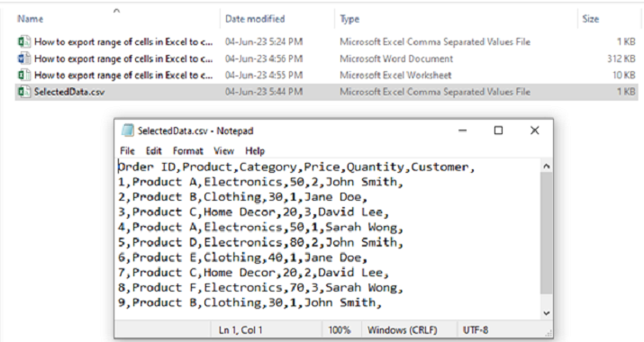Open the Help menu in Notepad
This screenshot has height=342, width=644.
coord(255,150)
